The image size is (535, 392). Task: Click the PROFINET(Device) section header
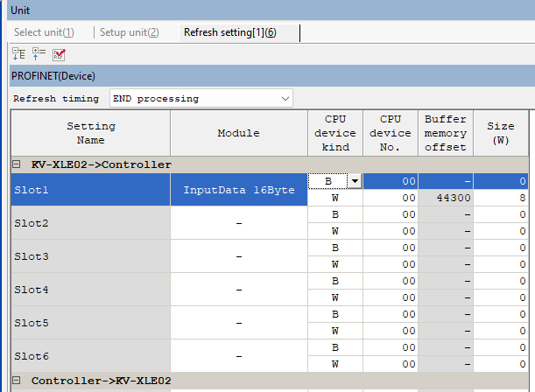(x=272, y=75)
